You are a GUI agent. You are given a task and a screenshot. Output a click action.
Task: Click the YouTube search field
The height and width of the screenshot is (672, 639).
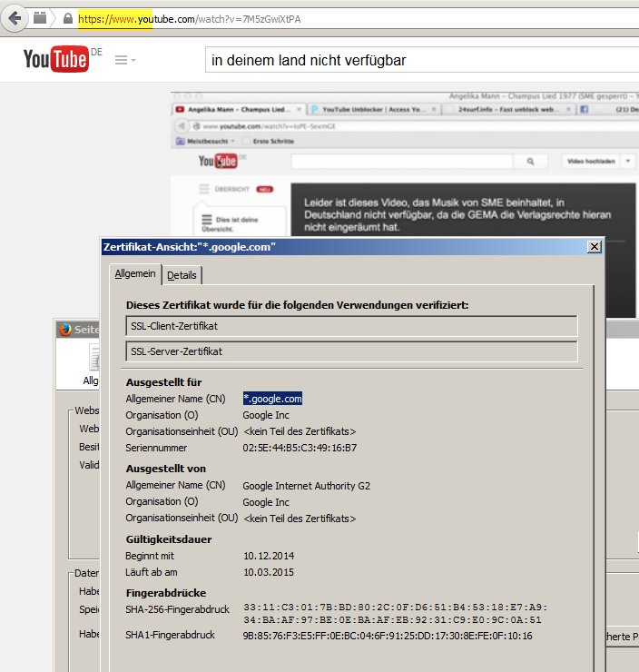pos(422,60)
